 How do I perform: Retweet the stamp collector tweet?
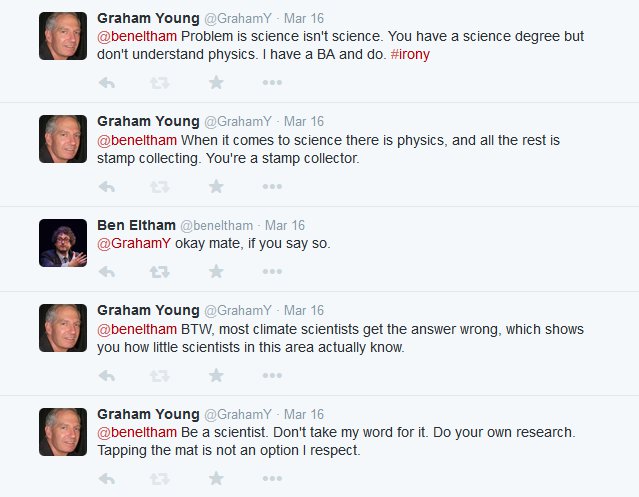159,185
